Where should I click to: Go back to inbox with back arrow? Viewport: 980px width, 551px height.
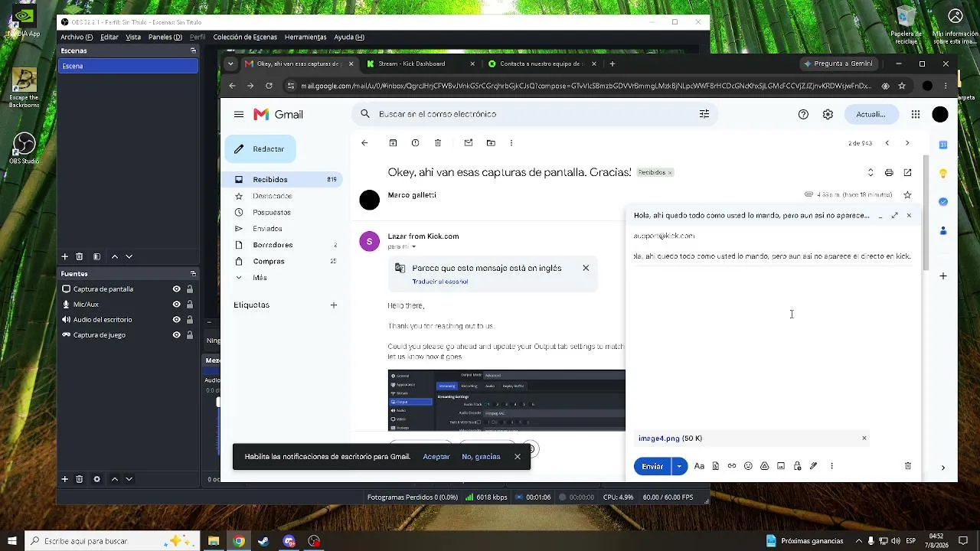coord(364,143)
